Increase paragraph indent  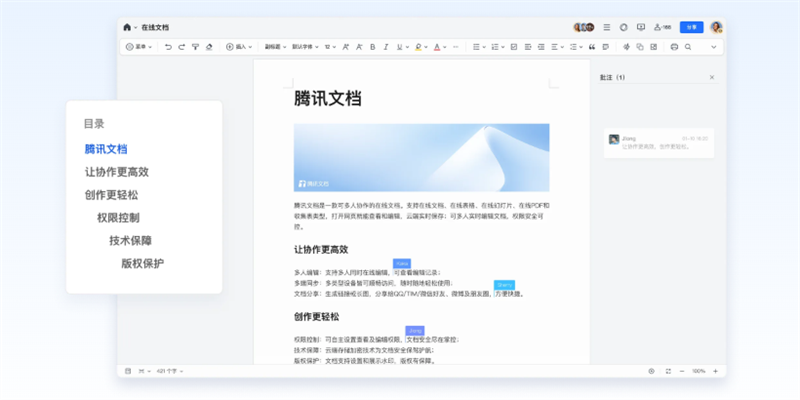528,47
